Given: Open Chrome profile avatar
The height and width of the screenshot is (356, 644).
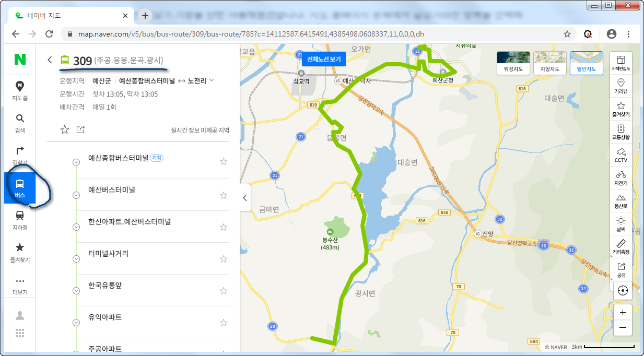Looking at the screenshot, I should pos(612,34).
